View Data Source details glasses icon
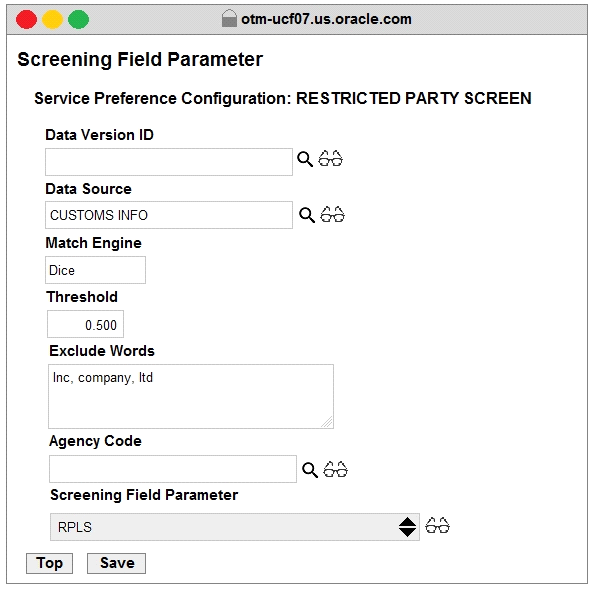 click(x=332, y=214)
